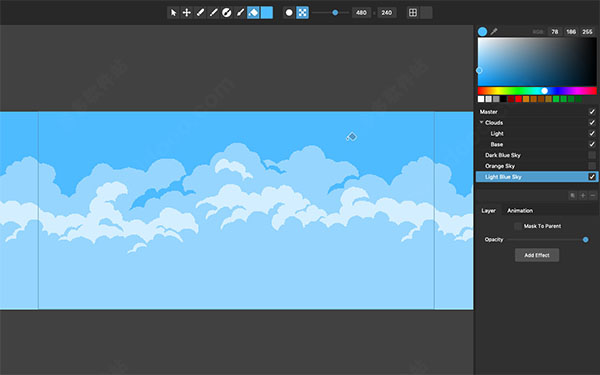Pick the paintbrush tool
The height and width of the screenshot is (375, 600).
240,13
